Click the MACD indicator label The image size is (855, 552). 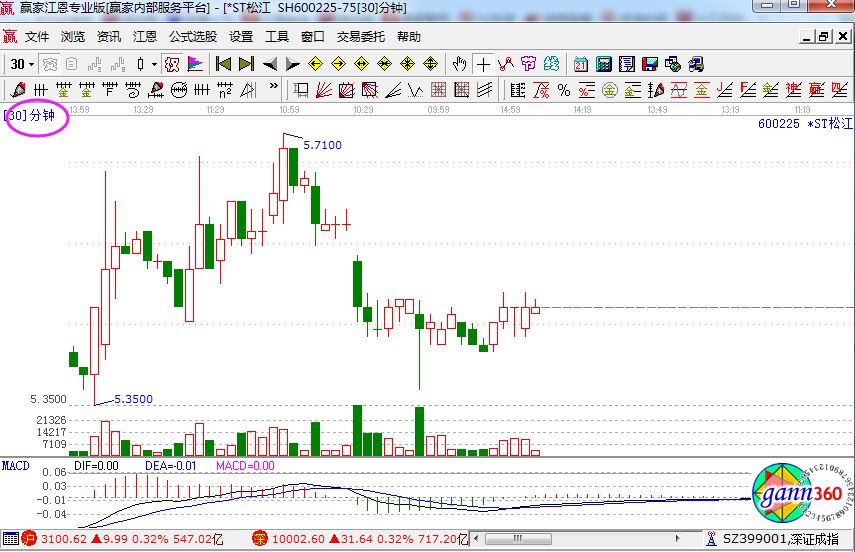[15, 466]
